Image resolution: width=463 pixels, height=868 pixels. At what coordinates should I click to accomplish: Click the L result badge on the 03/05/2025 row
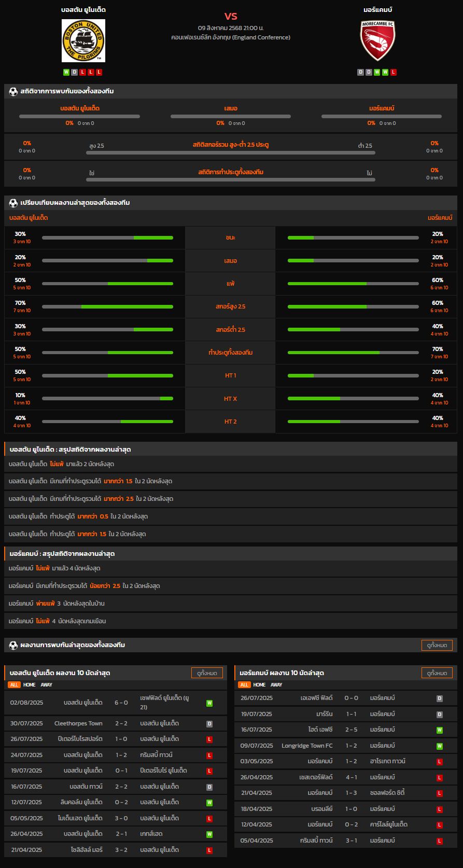[440, 762]
